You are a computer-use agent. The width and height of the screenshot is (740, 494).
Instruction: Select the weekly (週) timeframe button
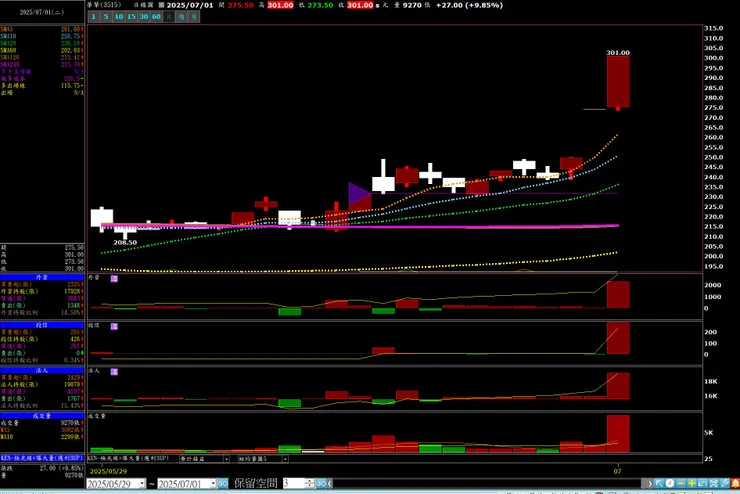click(181, 17)
